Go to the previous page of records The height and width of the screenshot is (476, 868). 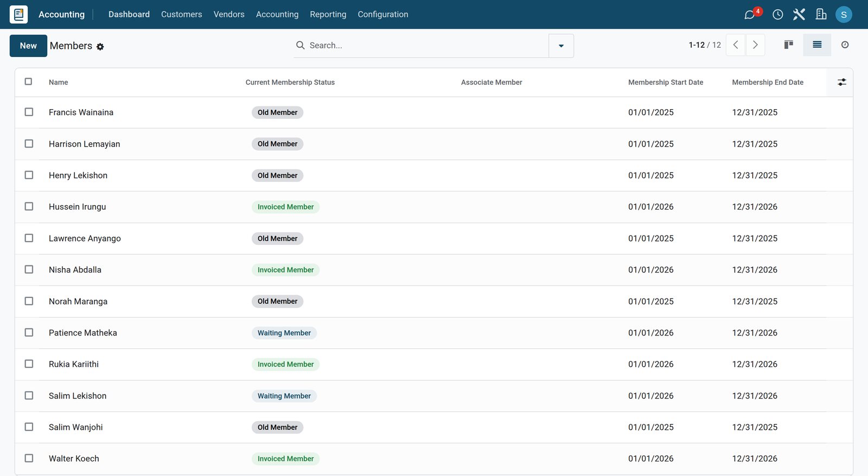click(736, 45)
